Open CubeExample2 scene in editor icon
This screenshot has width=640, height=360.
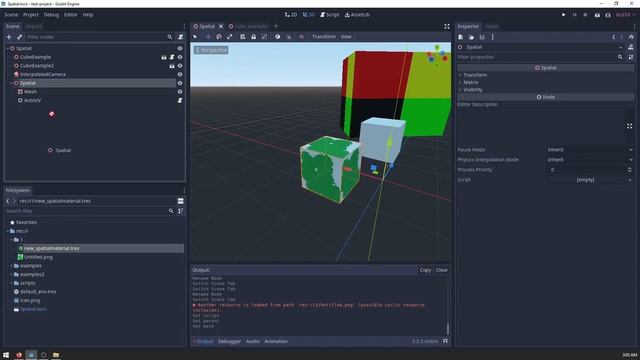tap(172, 66)
